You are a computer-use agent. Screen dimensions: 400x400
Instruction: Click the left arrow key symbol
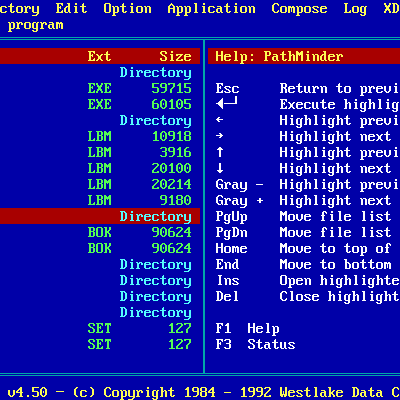click(219, 120)
